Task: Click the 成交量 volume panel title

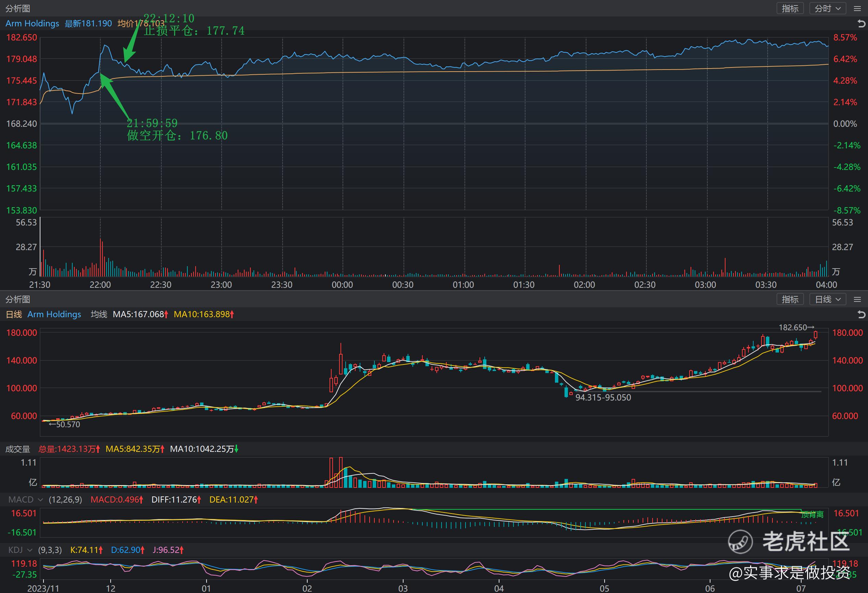Action: tap(17, 448)
